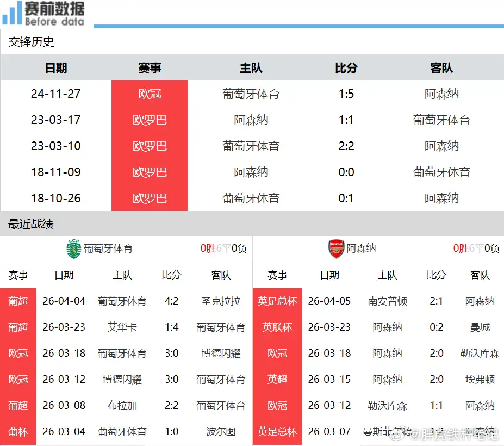Click the red 欧冠 badge in 交锋历史
Viewport: 504px width, 446px height.
point(150,94)
